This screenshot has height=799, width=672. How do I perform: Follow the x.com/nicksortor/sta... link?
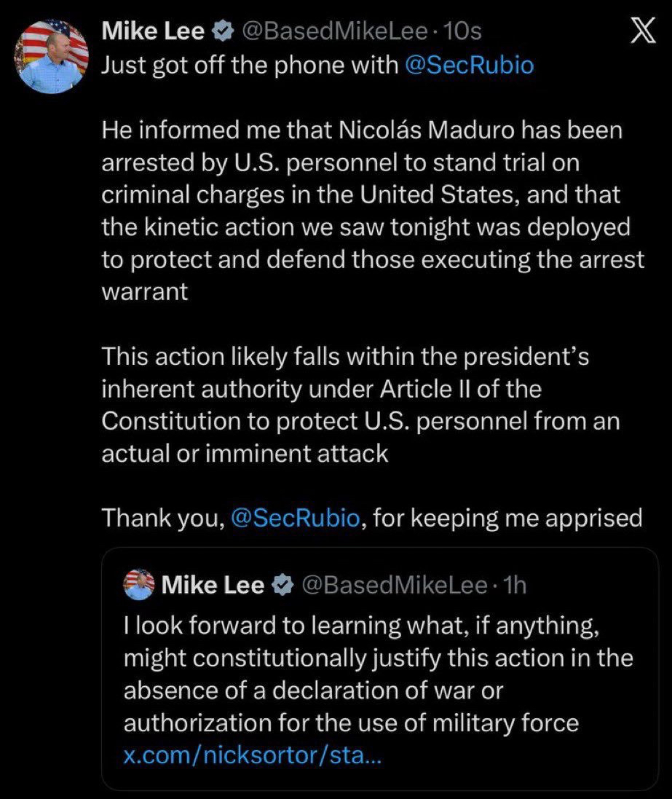pos(252,755)
